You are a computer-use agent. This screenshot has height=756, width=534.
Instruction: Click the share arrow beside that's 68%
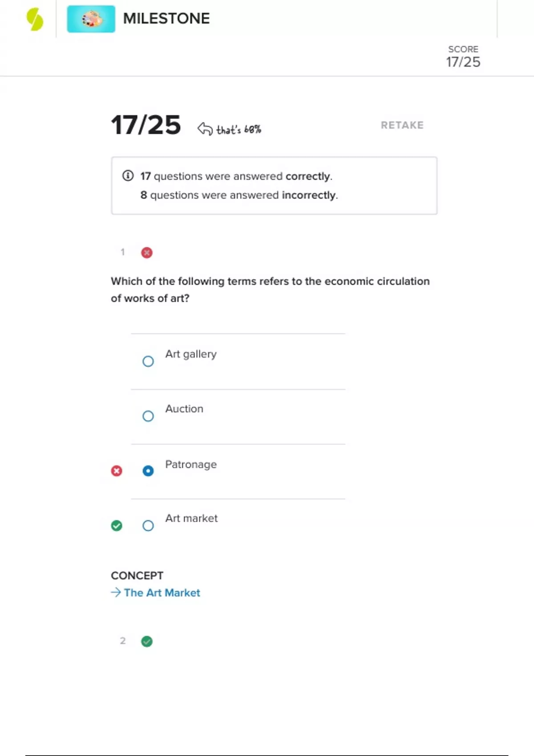(x=205, y=129)
